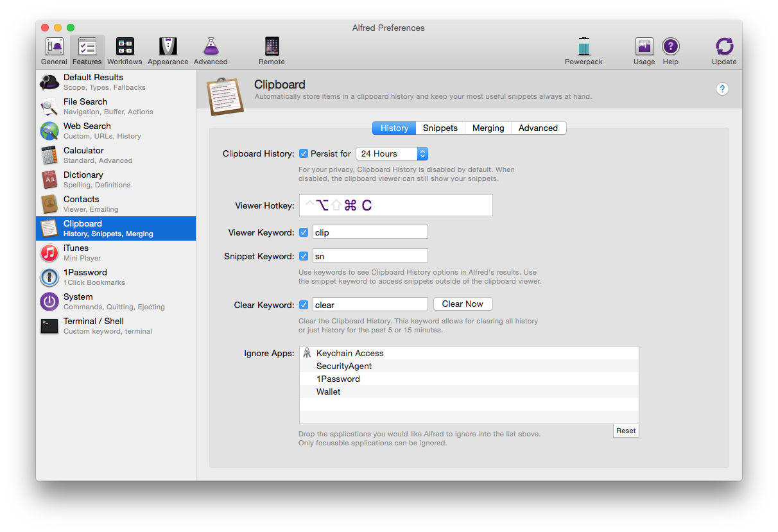Select File Search magnifier icon in sidebar
Image resolution: width=778 pixels, height=532 pixels.
[x=49, y=107]
